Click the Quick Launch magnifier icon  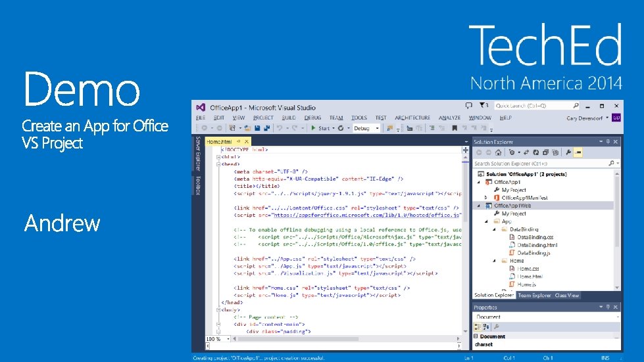point(576,106)
